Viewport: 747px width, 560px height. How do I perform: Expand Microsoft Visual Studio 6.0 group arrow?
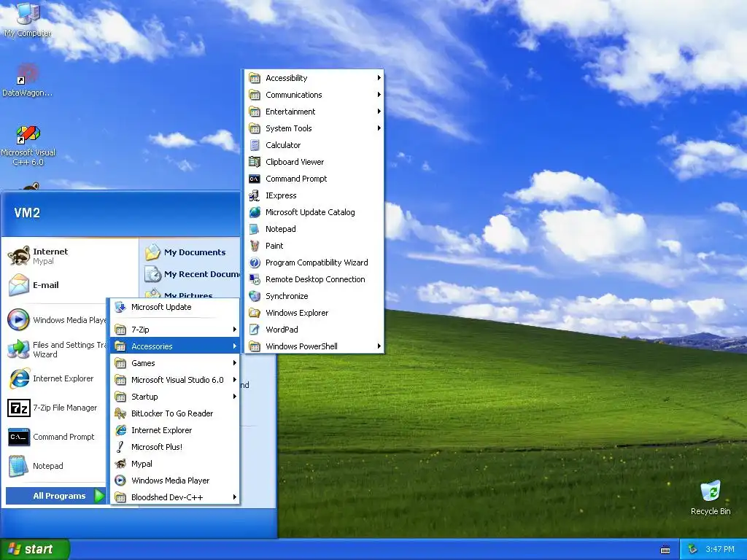(x=234, y=379)
